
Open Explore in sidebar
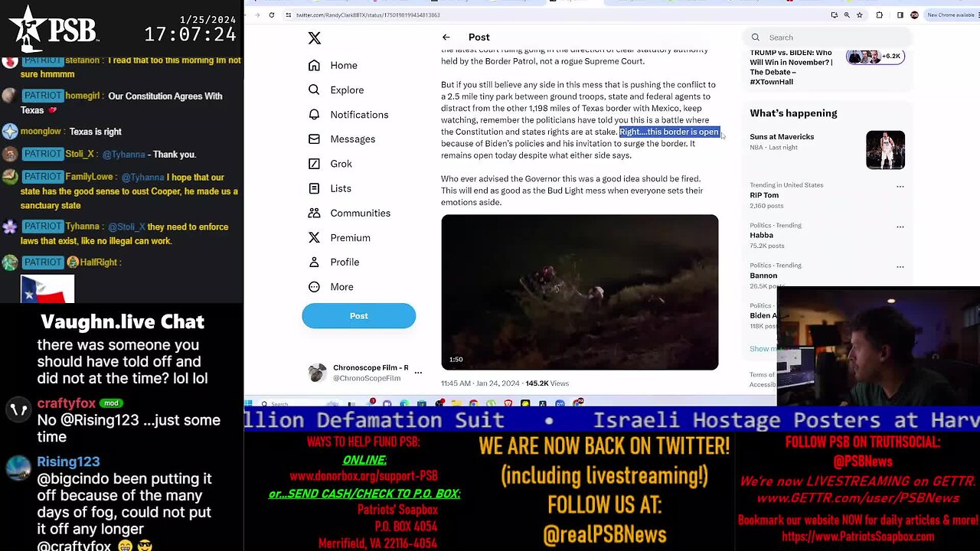(x=336, y=90)
